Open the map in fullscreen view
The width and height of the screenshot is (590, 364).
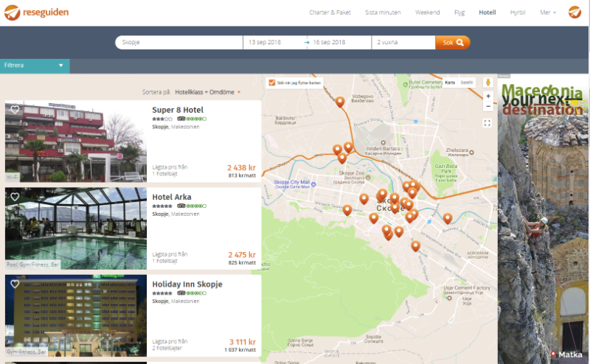(x=487, y=123)
